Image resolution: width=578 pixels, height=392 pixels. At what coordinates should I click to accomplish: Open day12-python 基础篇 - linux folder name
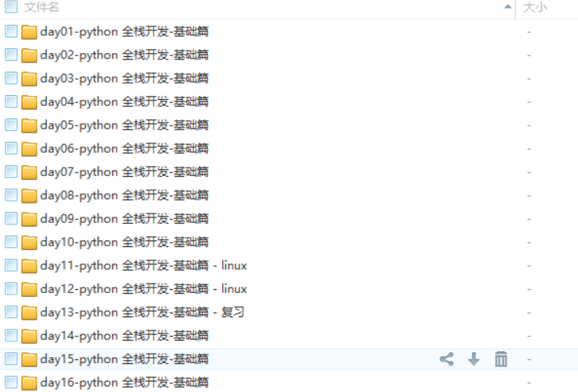click(x=144, y=289)
